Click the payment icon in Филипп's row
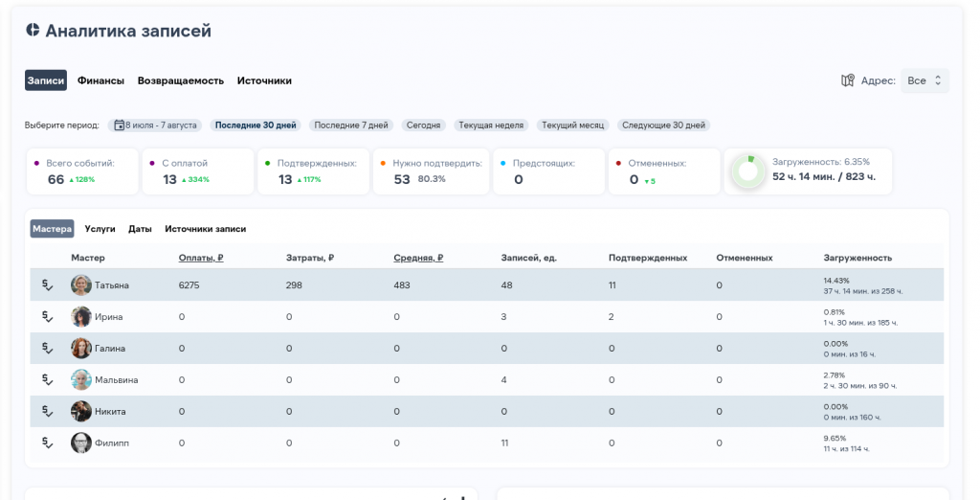 point(47,443)
